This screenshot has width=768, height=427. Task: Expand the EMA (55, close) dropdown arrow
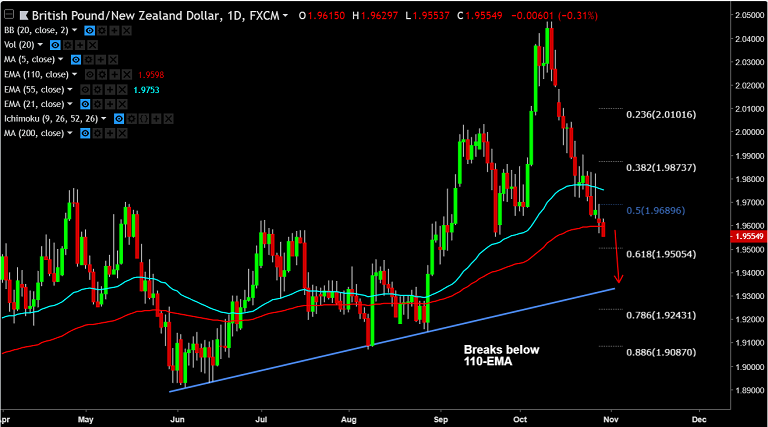70,89
